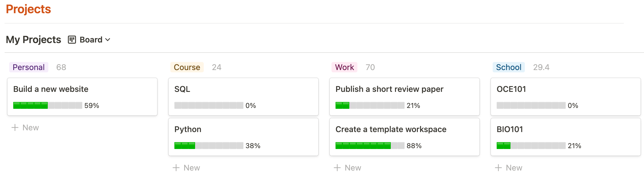This screenshot has height=178, width=644.
Task: Open the Python course card
Action: [243, 137]
